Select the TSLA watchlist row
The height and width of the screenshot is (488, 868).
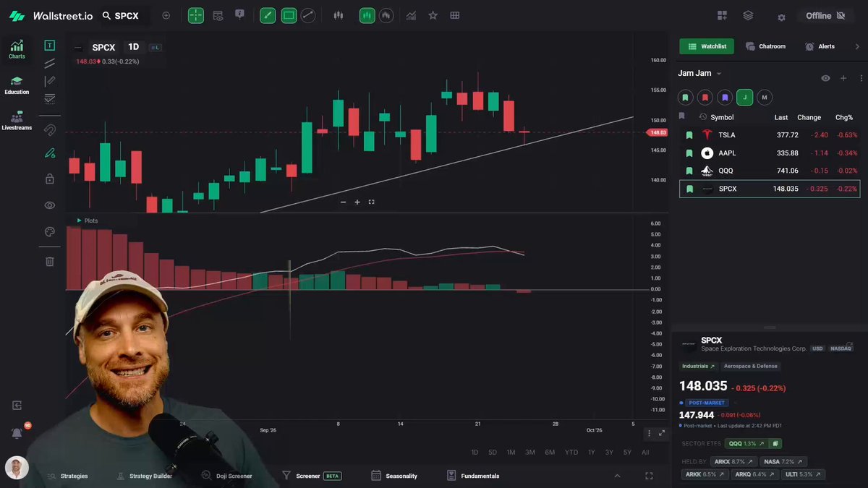point(769,134)
